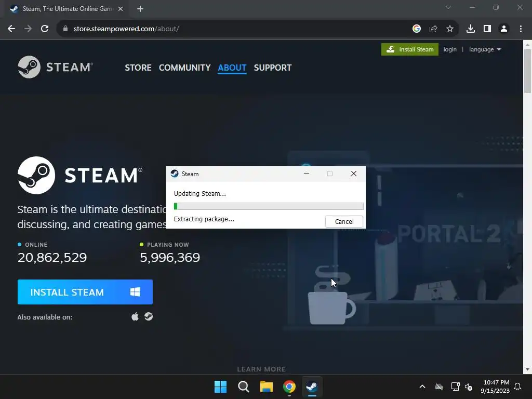Open the Chrome profile menu
The height and width of the screenshot is (399, 532).
pos(504,29)
